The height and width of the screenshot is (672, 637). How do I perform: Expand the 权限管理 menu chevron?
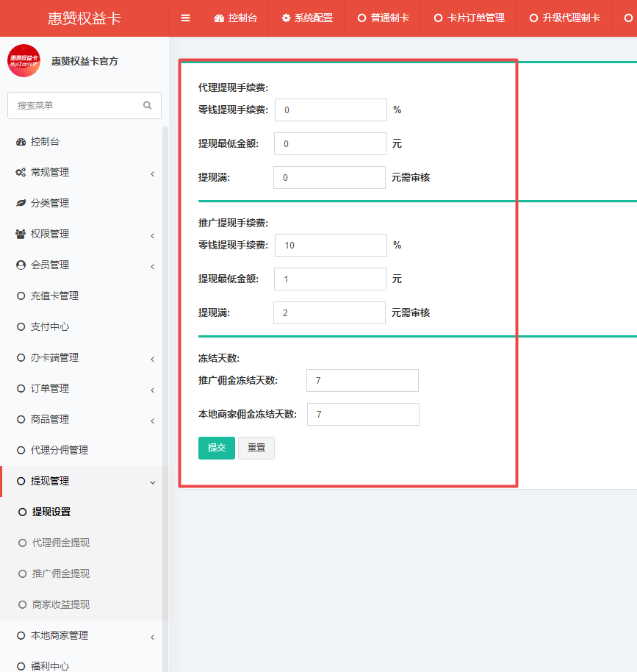(153, 235)
